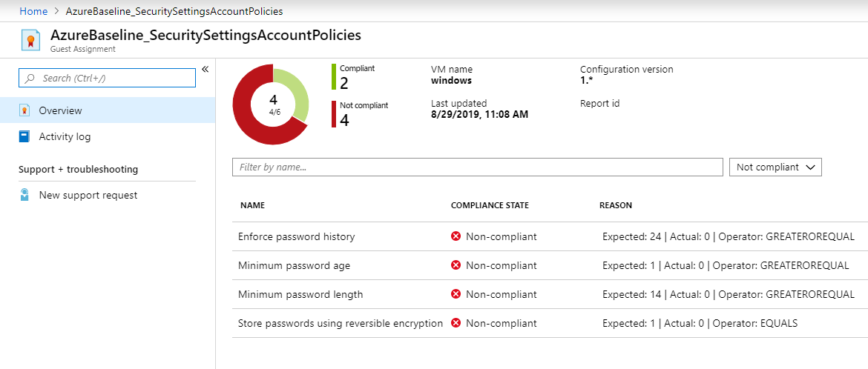Click the Guest Assignment certificate icon
Screen dimensions: 868x369
click(30, 40)
